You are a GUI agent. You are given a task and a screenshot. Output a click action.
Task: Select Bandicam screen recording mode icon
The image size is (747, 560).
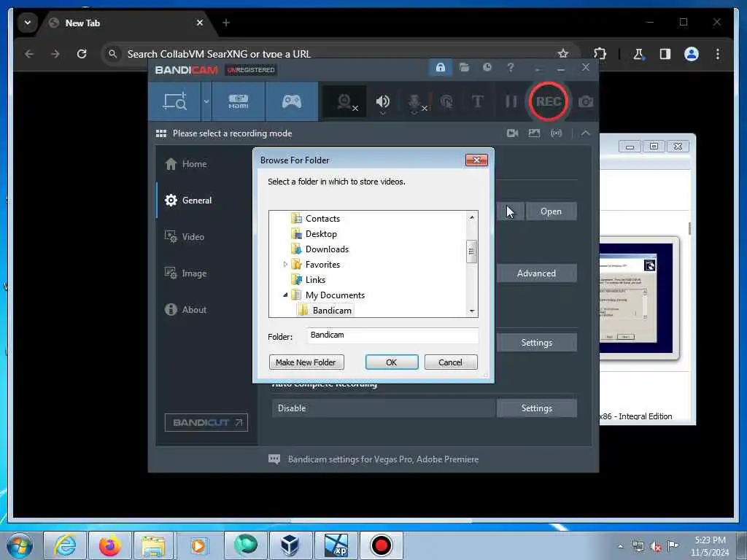pos(175,101)
